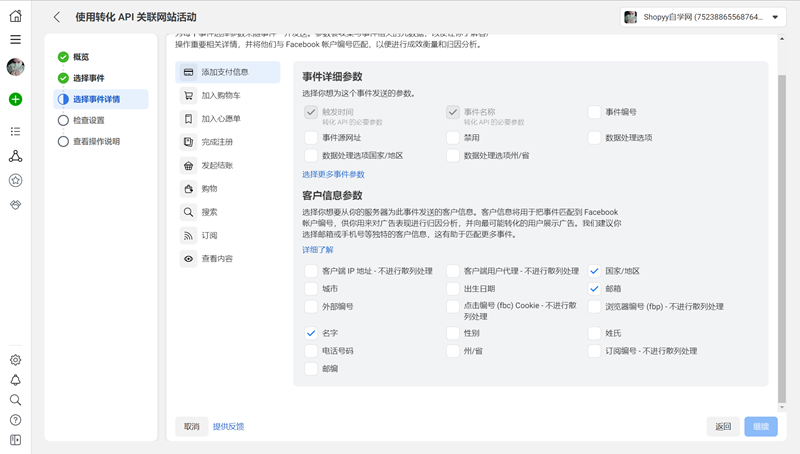Click the back arrow beside page title
Viewport: 800px width, 454px height.
(x=57, y=17)
